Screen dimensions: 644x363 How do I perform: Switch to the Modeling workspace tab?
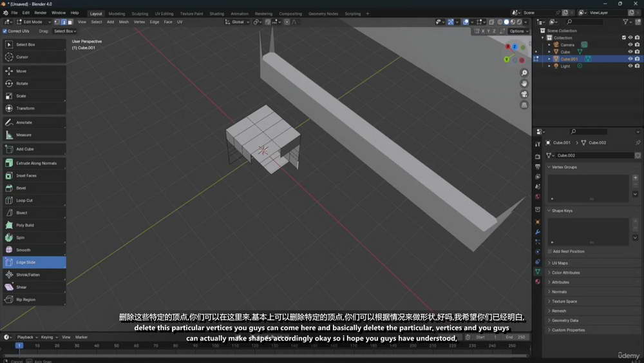[x=117, y=14]
